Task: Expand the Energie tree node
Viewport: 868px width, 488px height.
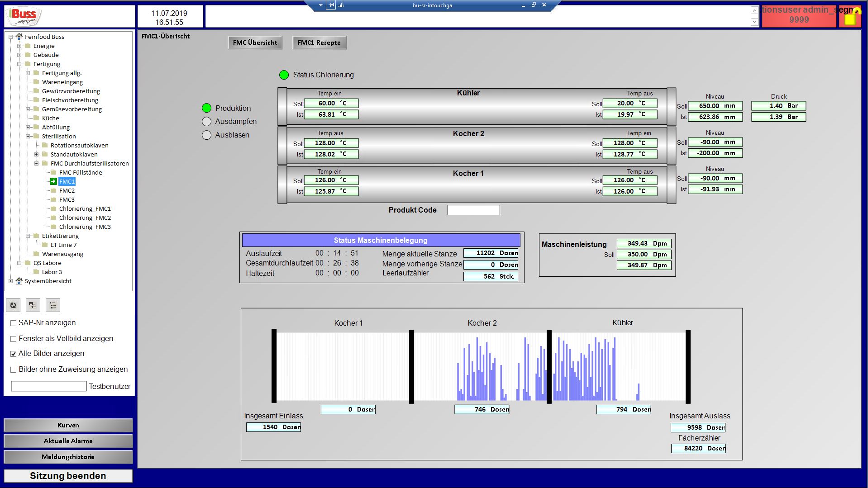Action: tap(19, 46)
